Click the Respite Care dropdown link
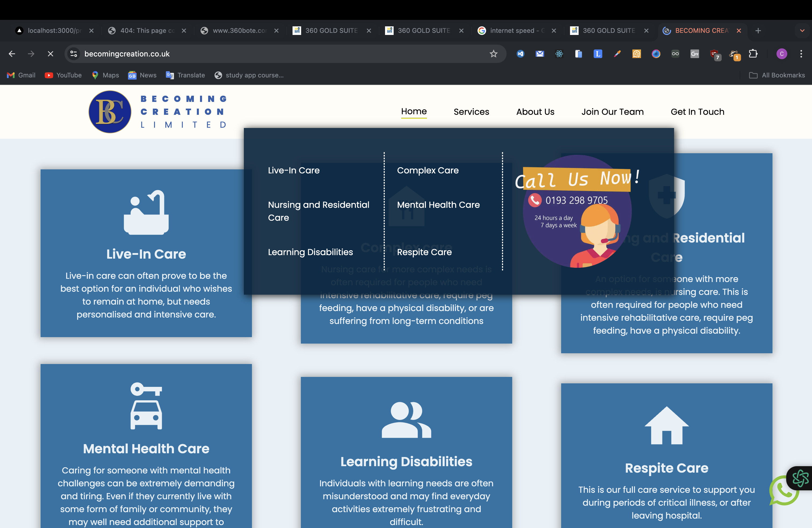The height and width of the screenshot is (528, 812). (x=424, y=252)
